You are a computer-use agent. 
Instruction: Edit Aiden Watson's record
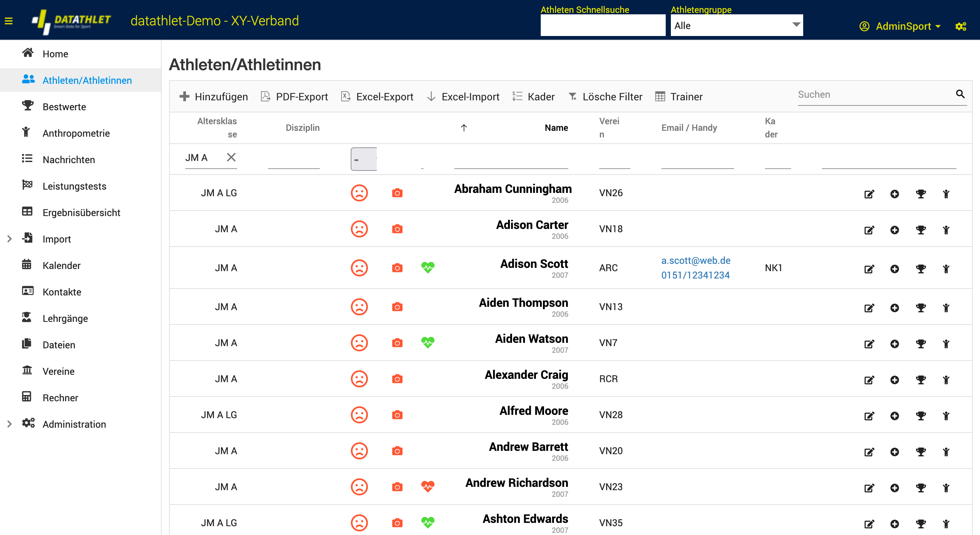tap(869, 344)
